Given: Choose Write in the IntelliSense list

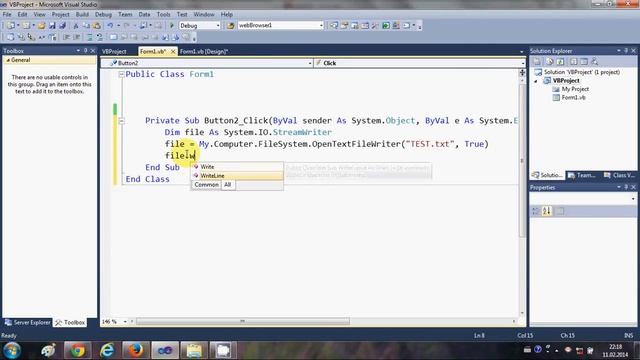Looking at the screenshot, I should point(237,167).
